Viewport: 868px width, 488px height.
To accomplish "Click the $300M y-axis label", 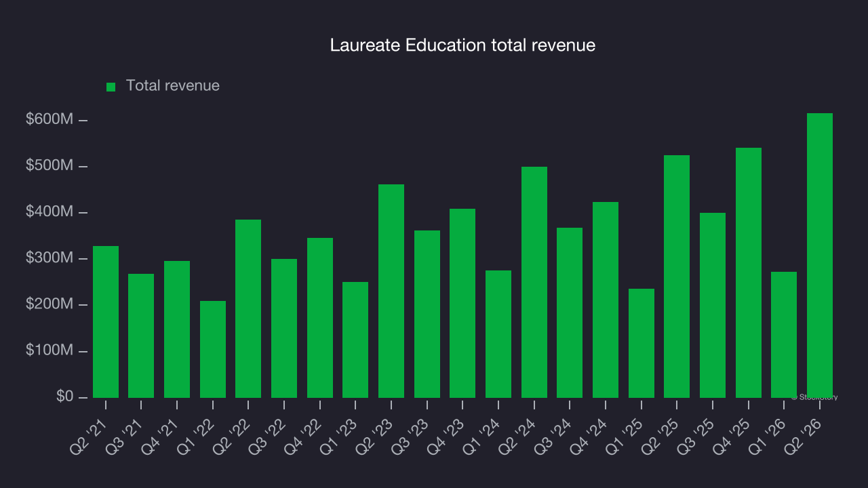I will pos(50,258).
